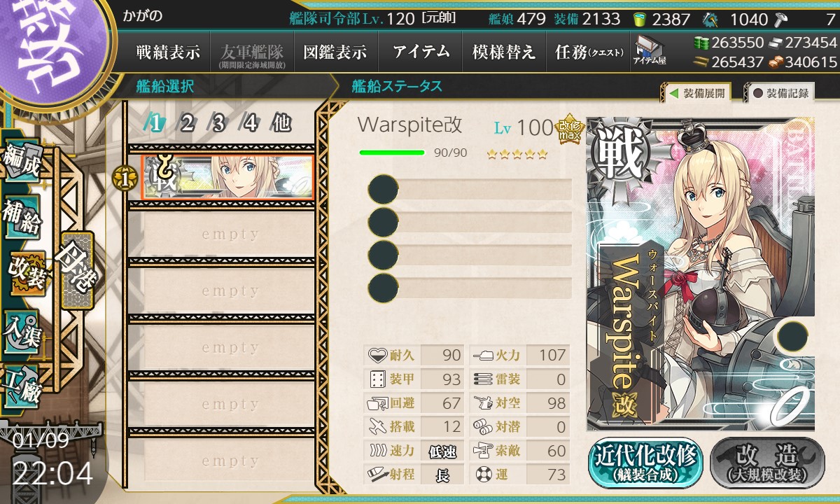Viewport: 840px width, 504px height.
Task: Switch to fleet tab 3
Action: point(218,123)
